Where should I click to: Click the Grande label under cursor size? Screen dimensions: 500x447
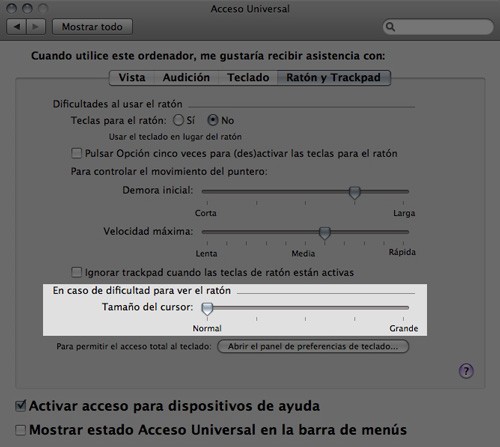(403, 328)
